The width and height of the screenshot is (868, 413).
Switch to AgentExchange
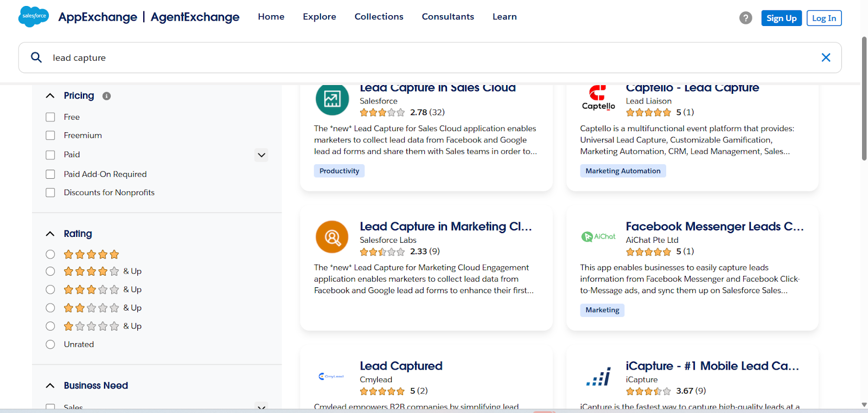tap(195, 17)
